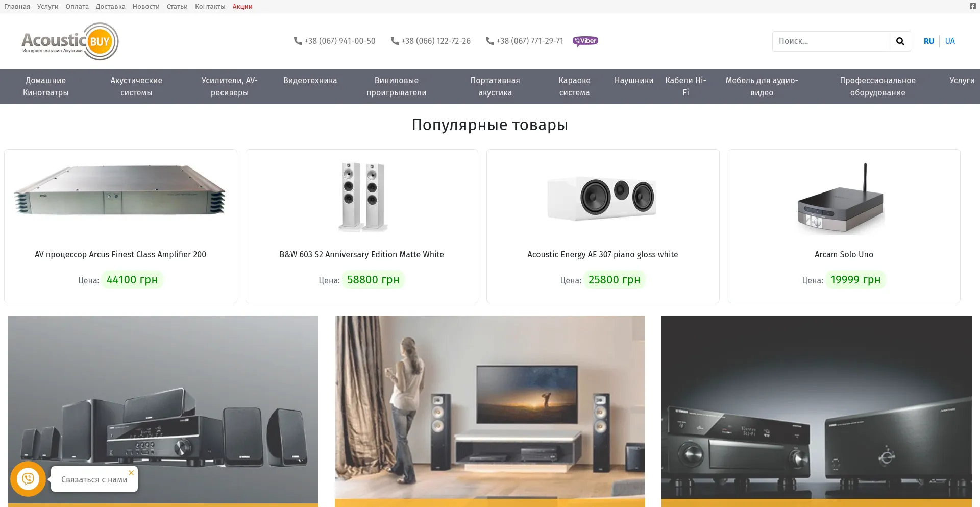
Task: Click the Facebook icon in top bar
Action: pyautogui.click(x=972, y=6)
